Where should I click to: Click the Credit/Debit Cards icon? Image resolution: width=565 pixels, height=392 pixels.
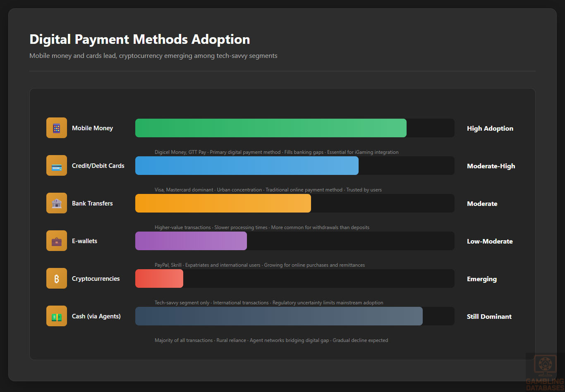tap(57, 166)
